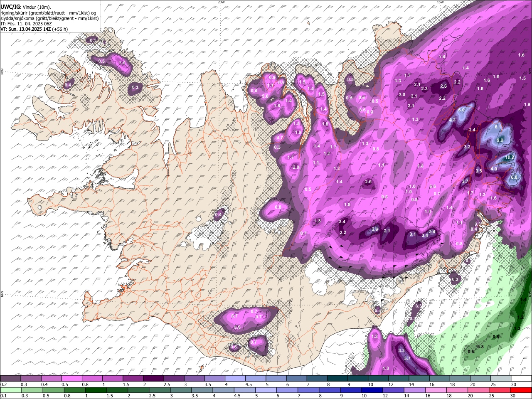Click the 6.0 precipitation value

pyautogui.click(x=461, y=110)
